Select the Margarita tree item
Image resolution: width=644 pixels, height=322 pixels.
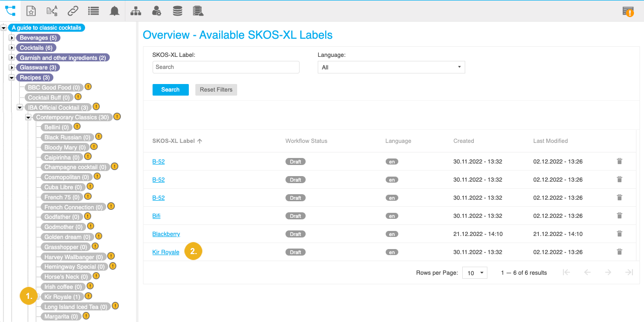point(61,316)
